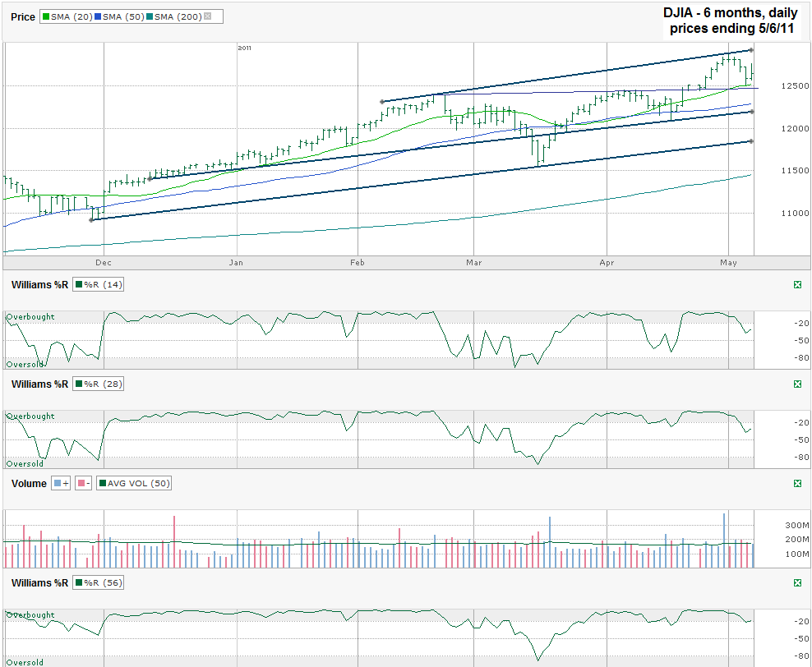Click the Price panel title
Image resolution: width=812 pixels, height=667 pixels.
(x=23, y=16)
